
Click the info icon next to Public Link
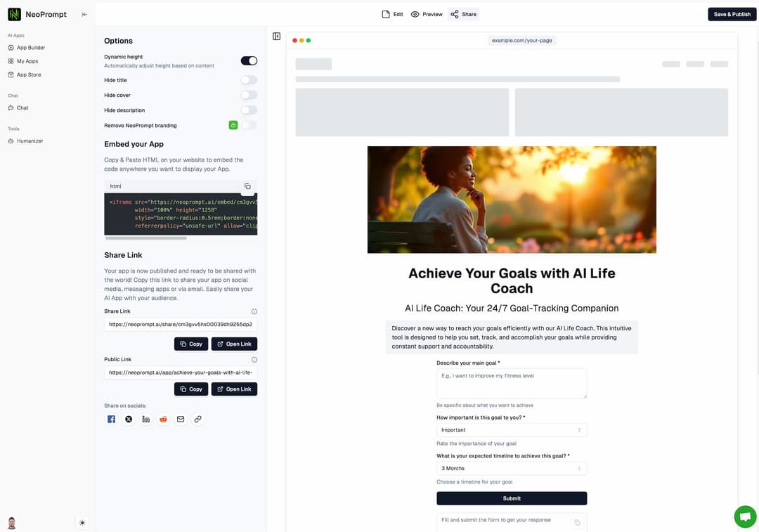[254, 360]
